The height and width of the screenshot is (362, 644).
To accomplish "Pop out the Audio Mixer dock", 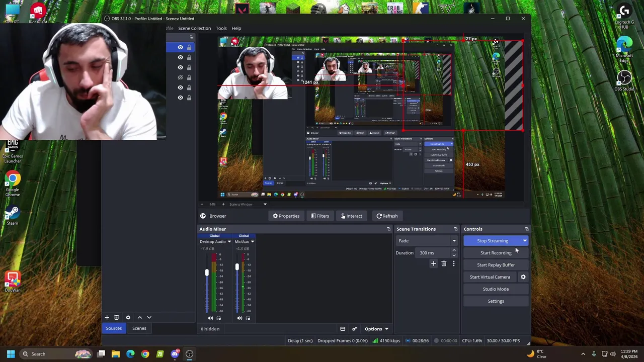I will pyautogui.click(x=388, y=229).
